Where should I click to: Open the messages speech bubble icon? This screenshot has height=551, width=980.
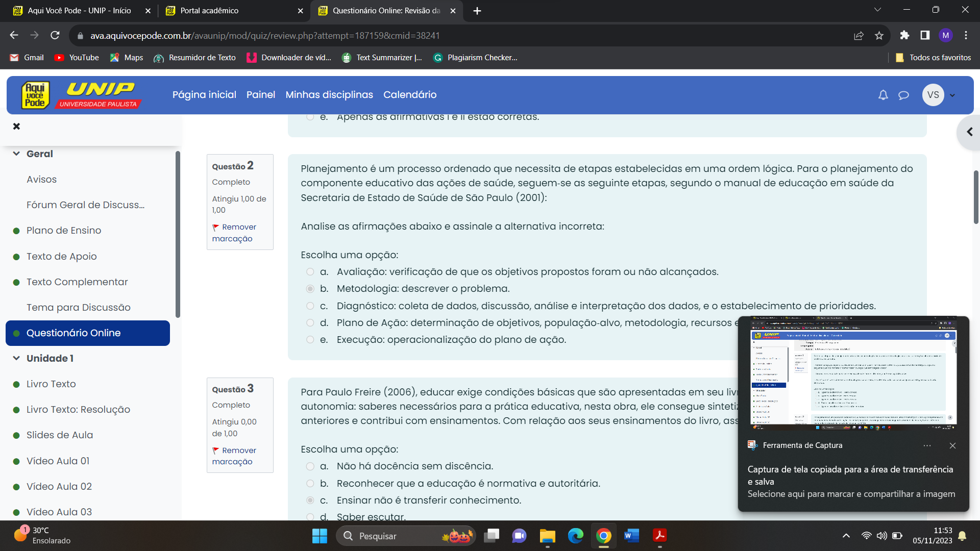click(x=903, y=95)
